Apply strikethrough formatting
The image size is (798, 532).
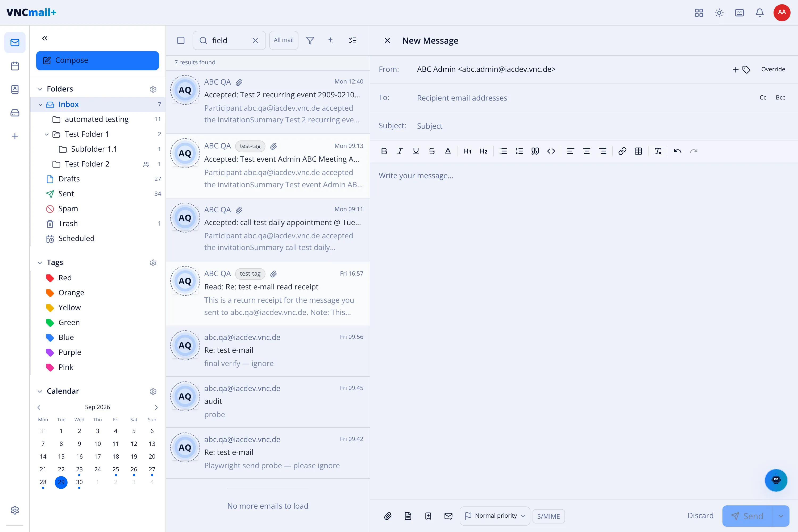coord(432,151)
